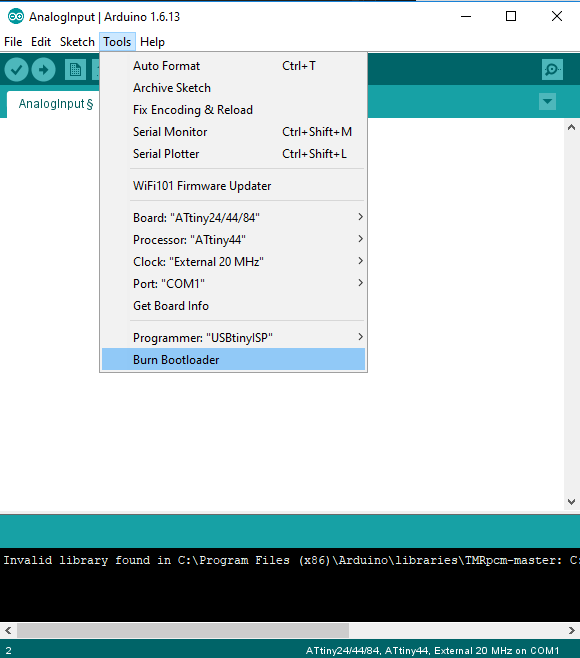
Task: Open the Help menu
Action: tap(152, 42)
